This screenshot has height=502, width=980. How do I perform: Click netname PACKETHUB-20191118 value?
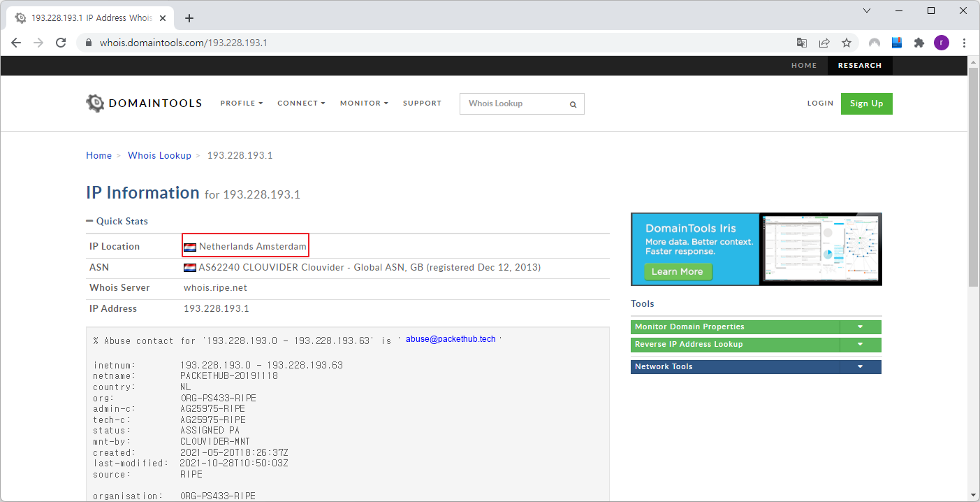[229, 376]
